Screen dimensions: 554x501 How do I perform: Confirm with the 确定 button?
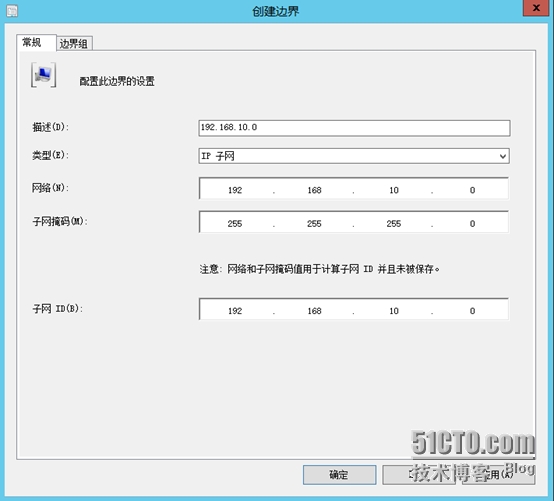[x=339, y=475]
